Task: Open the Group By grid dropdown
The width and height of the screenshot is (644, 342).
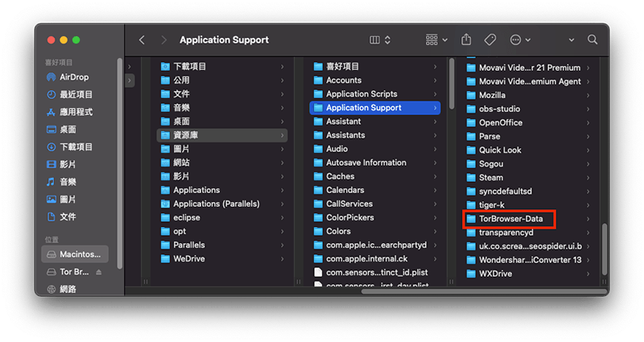Action: [x=436, y=39]
